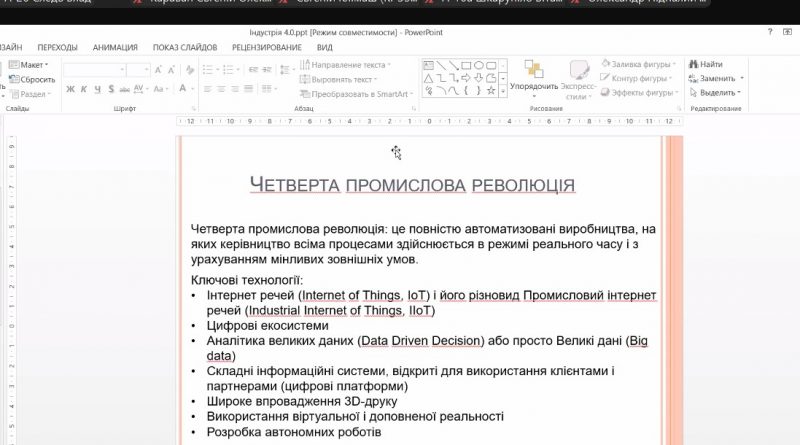Select the down block arrow shape
Image resolution: width=800 pixels, height=445 pixels.
(x=479, y=78)
